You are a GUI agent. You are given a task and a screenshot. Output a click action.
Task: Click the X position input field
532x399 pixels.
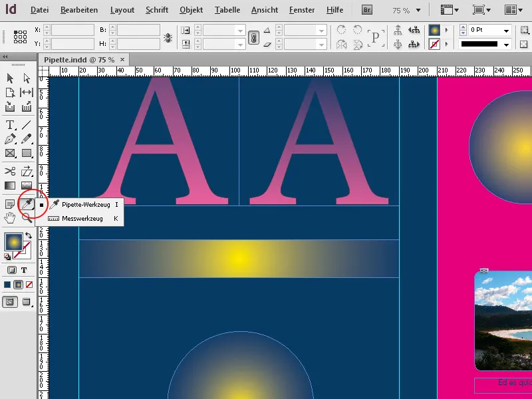(72, 30)
